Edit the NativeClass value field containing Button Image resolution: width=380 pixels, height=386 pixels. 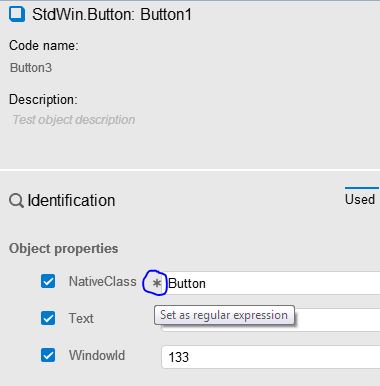[x=273, y=283]
